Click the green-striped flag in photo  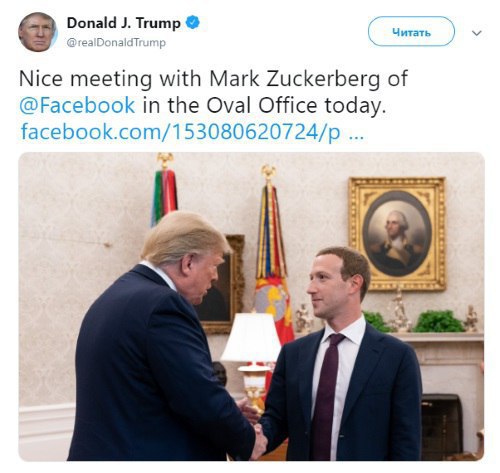click(164, 193)
